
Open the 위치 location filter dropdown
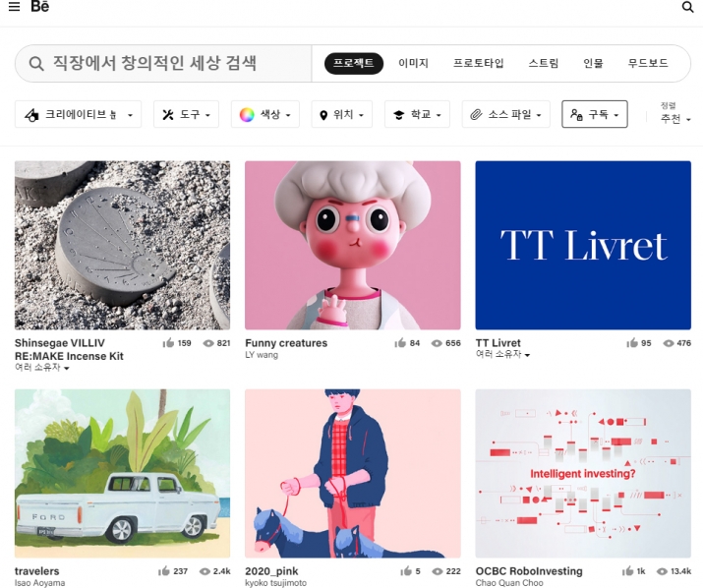341,114
